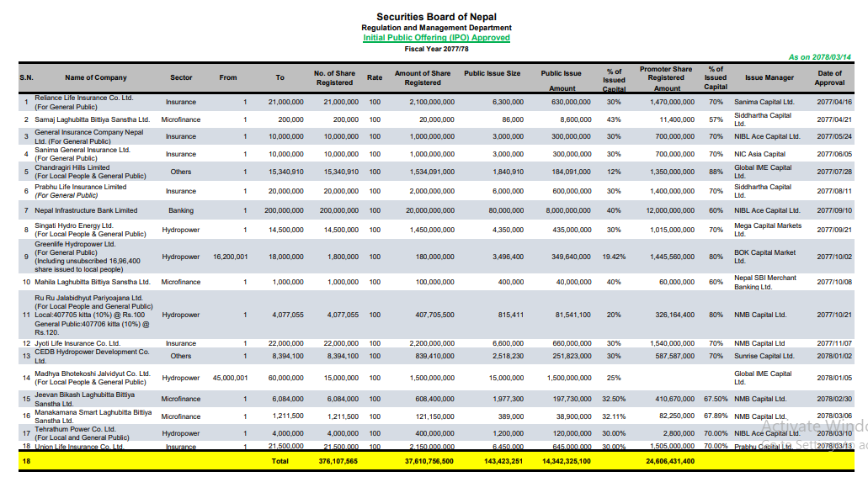Click the Securities Board of Nepal title
Image resolution: width=868 pixels, height=477 pixels.
(436, 17)
